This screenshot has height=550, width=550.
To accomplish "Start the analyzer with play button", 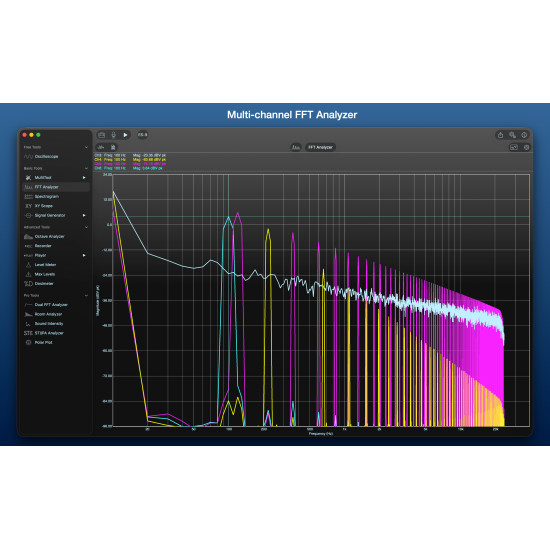I will coord(125,135).
